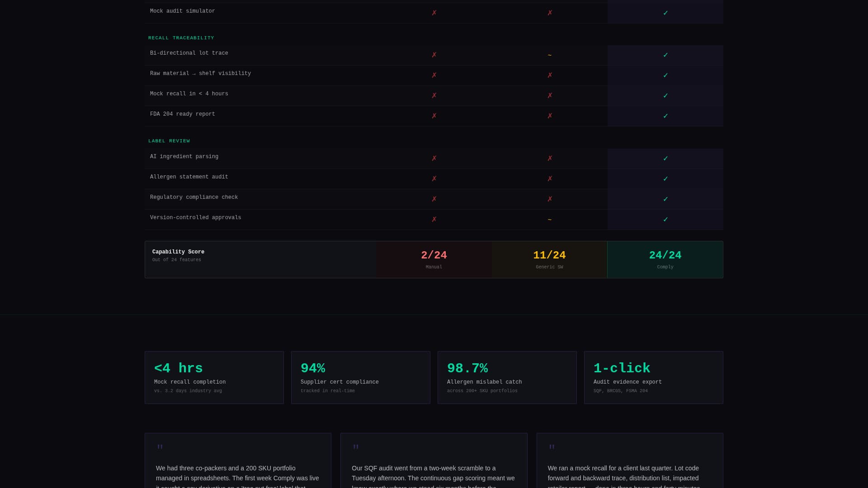Click Comply checkmark for Mock recall in < 4 hours

pyautogui.click(x=665, y=96)
